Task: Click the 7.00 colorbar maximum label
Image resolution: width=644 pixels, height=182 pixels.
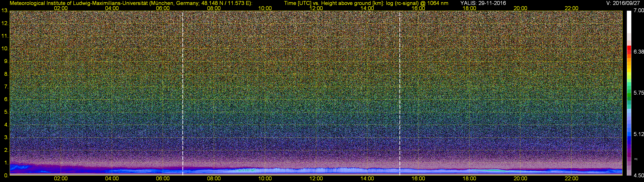Action: [639, 10]
